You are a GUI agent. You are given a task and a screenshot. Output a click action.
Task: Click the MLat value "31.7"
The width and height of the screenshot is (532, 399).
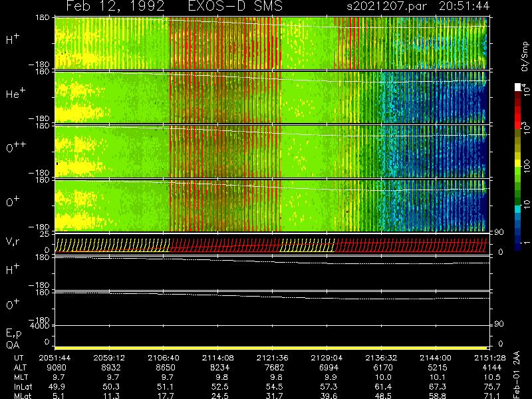click(x=274, y=396)
